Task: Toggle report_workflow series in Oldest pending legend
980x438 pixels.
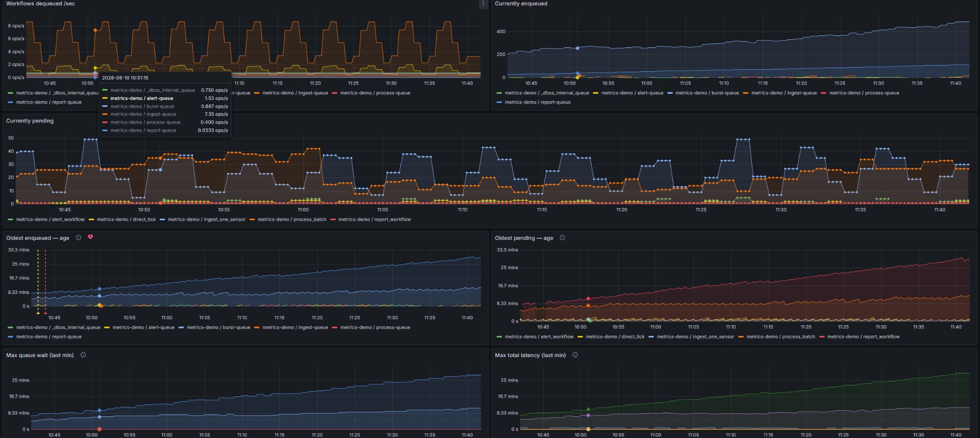Action: point(863,337)
